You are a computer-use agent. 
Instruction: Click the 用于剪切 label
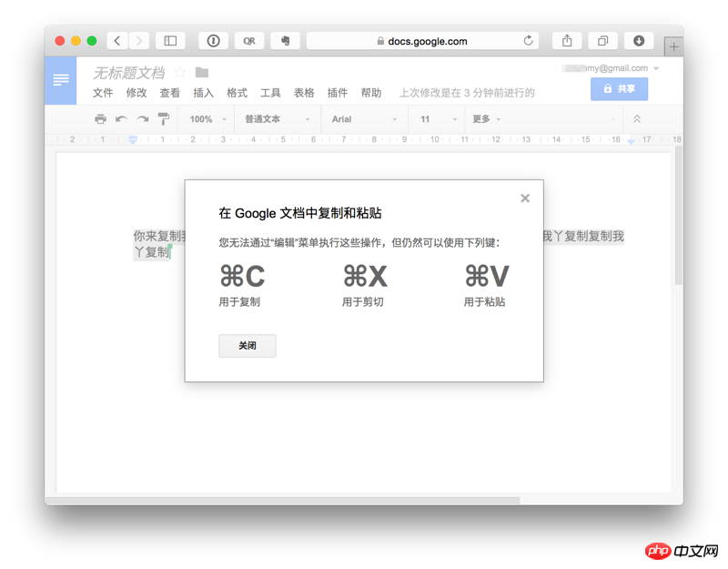coord(362,302)
